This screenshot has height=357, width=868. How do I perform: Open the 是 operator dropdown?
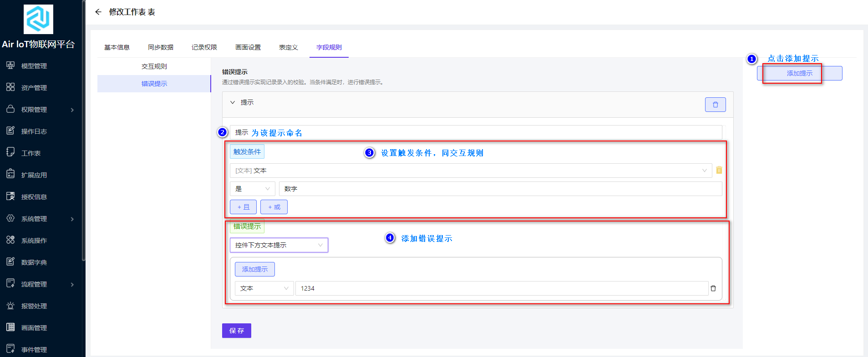[x=253, y=189]
